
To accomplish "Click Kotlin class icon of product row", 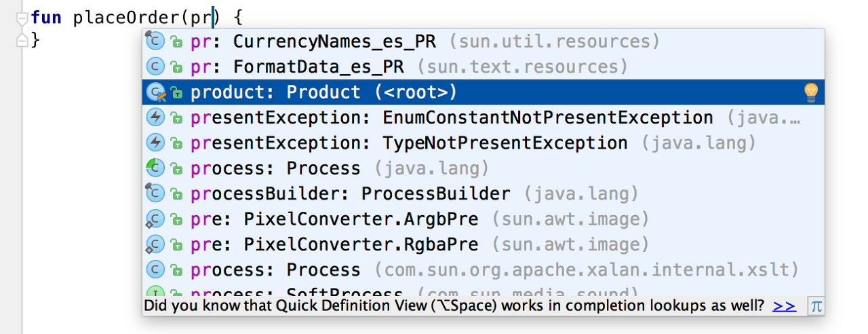I will click(x=156, y=92).
